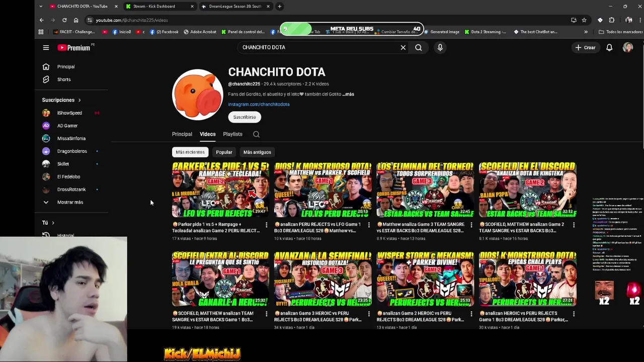This screenshot has width=644, height=362.
Task: Select the Videos channel tab
Action: point(207,134)
